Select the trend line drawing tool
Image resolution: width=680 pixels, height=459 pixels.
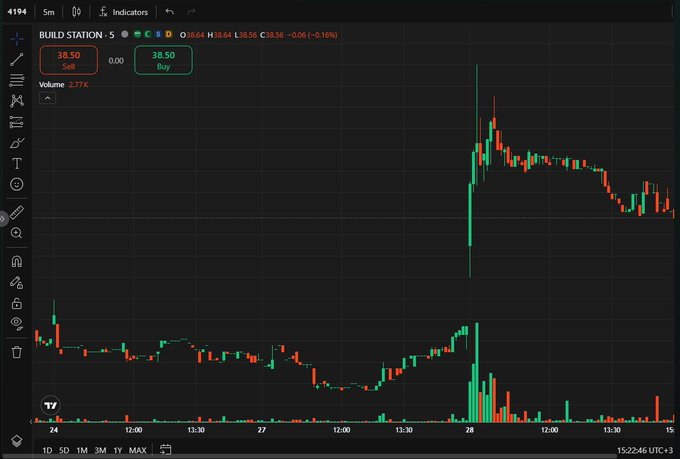[16, 59]
